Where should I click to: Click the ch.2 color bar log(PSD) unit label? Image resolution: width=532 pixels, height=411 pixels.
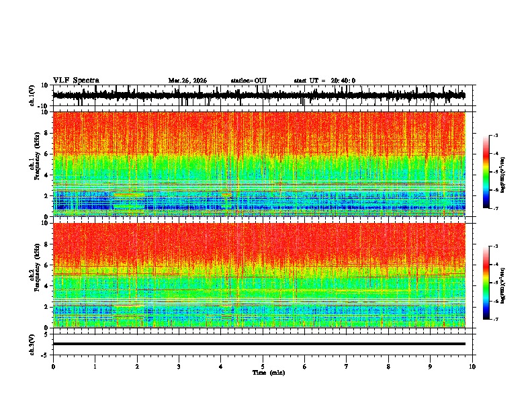503,285
